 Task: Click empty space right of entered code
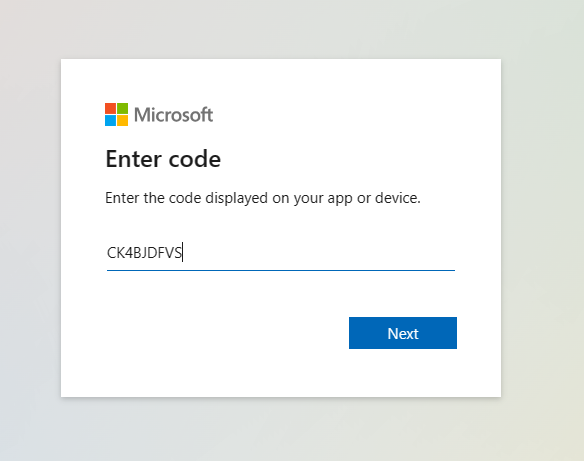tap(317, 253)
